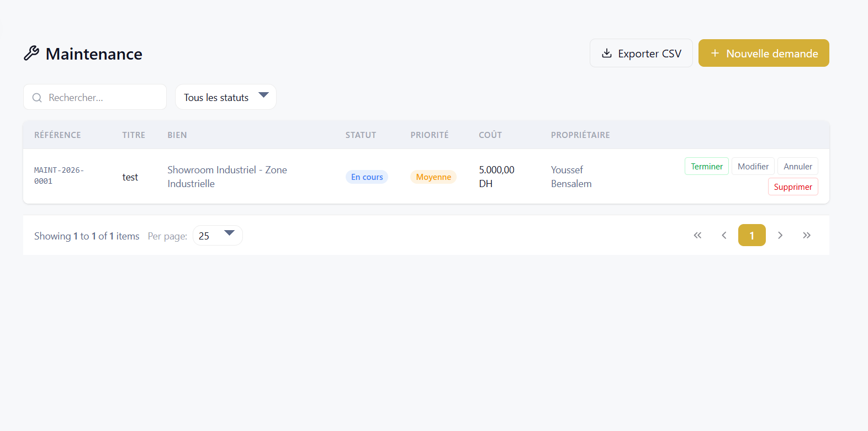Edit the request with the Modifier button

pyautogui.click(x=753, y=166)
